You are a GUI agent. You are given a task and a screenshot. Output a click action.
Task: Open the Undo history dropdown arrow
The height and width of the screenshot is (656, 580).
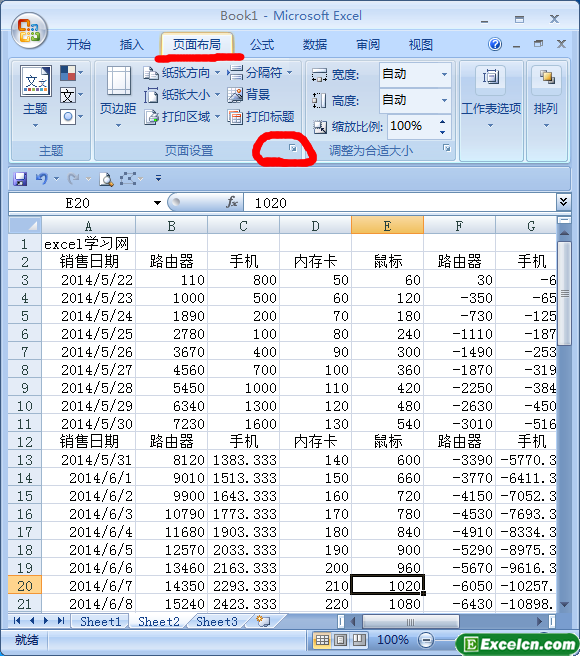[x=56, y=179]
